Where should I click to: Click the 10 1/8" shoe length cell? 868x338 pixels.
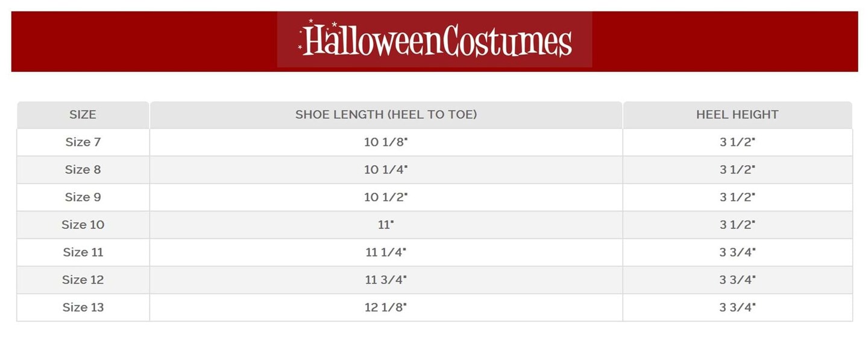tap(386, 142)
